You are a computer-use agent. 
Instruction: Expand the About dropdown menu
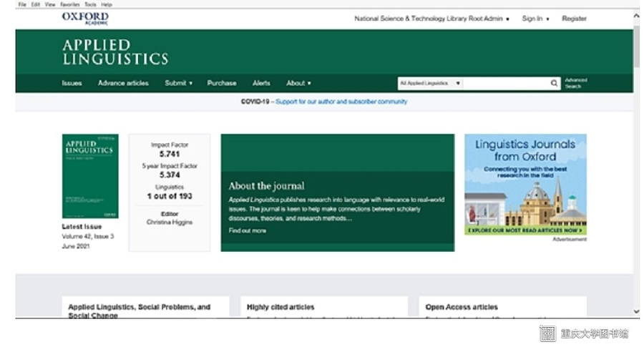pyautogui.click(x=298, y=83)
